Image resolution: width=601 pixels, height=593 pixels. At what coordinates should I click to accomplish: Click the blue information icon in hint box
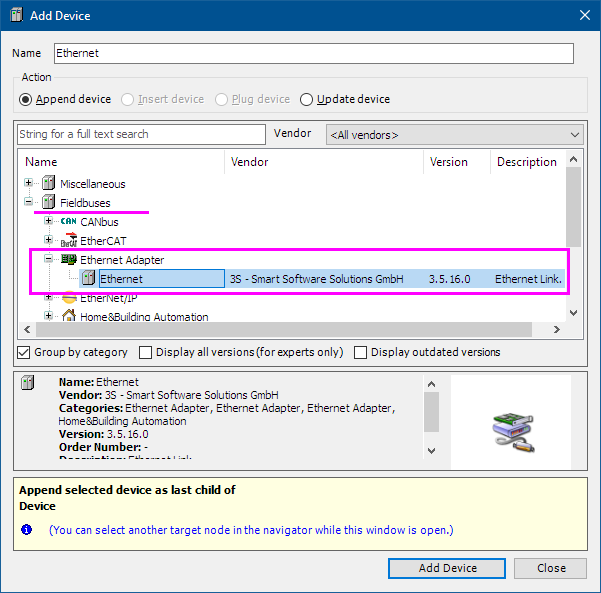(x=26, y=529)
